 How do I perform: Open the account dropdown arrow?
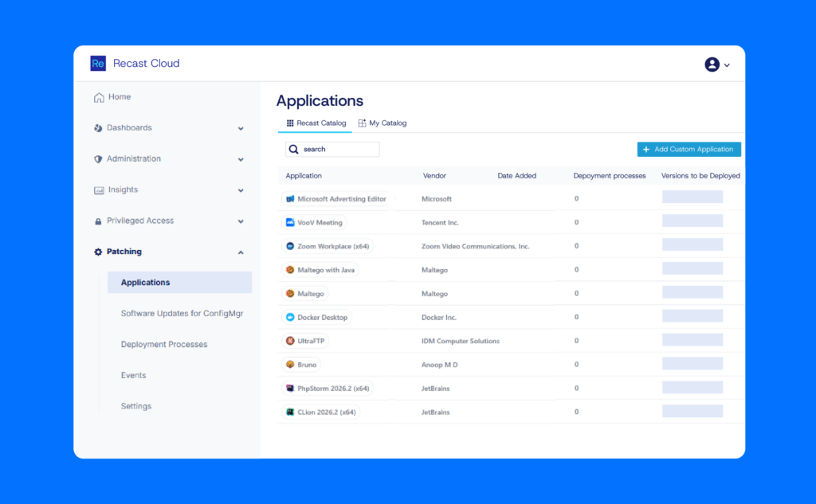(727, 65)
